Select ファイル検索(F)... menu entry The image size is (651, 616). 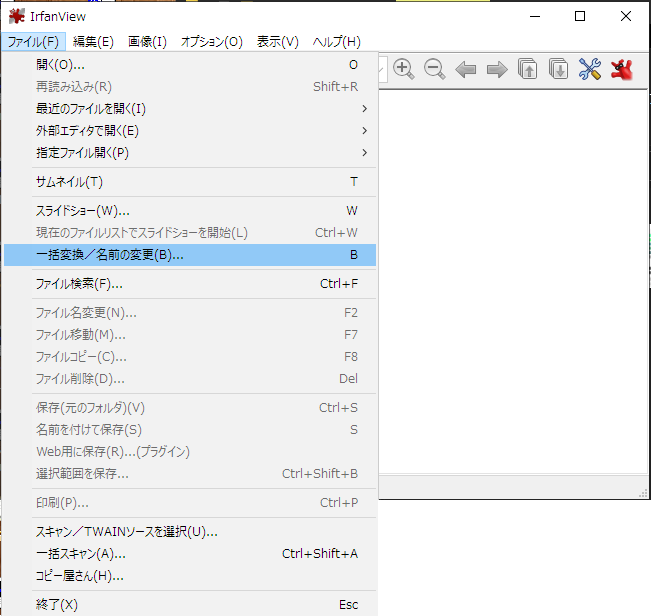point(190,284)
